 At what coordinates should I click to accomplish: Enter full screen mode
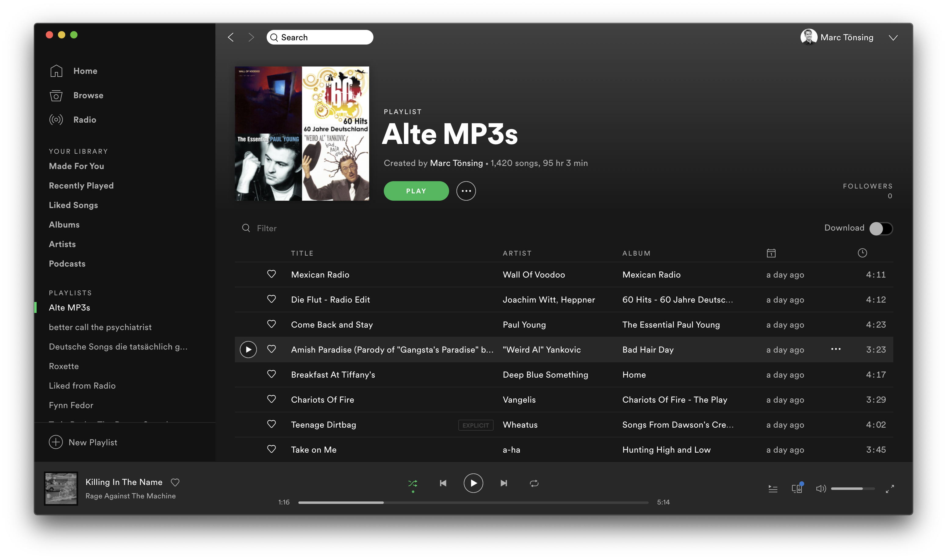tap(890, 489)
